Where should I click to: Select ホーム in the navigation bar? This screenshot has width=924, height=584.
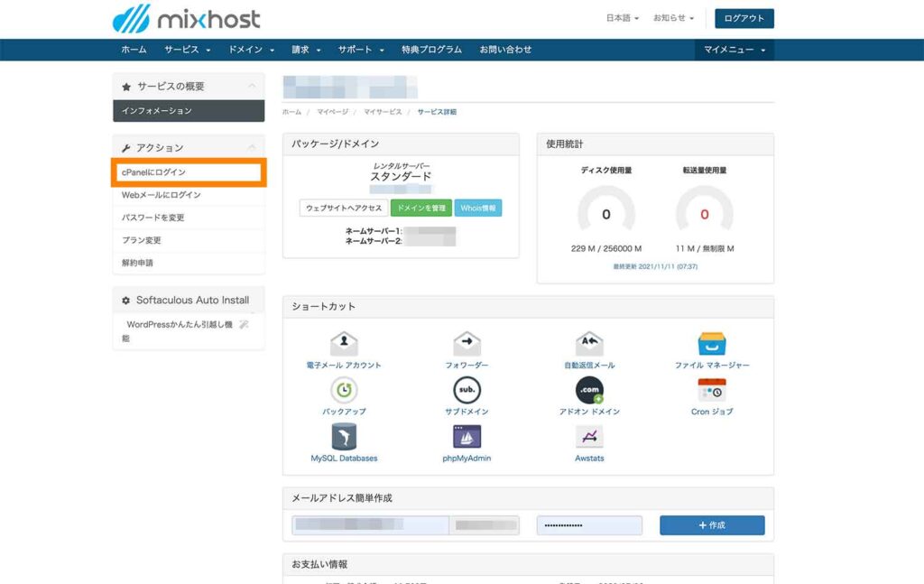(134, 50)
